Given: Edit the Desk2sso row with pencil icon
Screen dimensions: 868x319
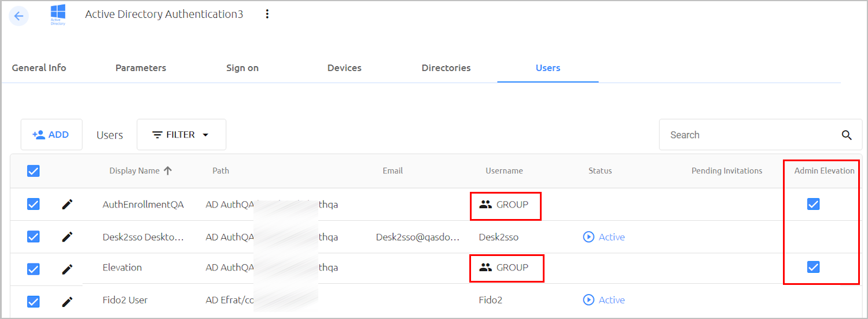Looking at the screenshot, I should coord(68,237).
